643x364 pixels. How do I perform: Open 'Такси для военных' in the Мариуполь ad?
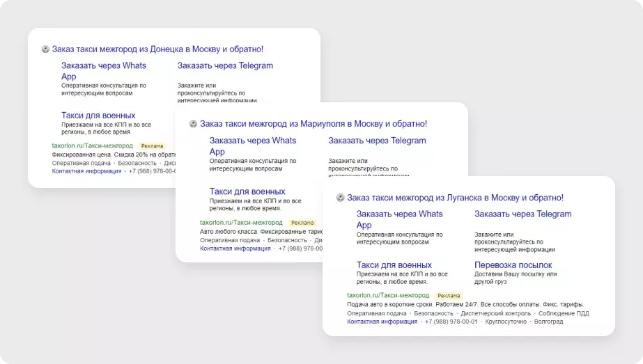[x=247, y=191]
